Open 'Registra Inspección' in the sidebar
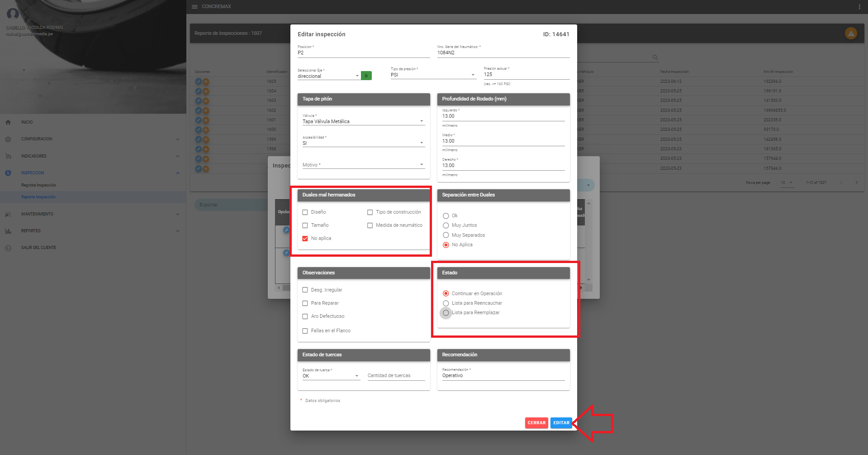868x455 pixels. coord(38,185)
